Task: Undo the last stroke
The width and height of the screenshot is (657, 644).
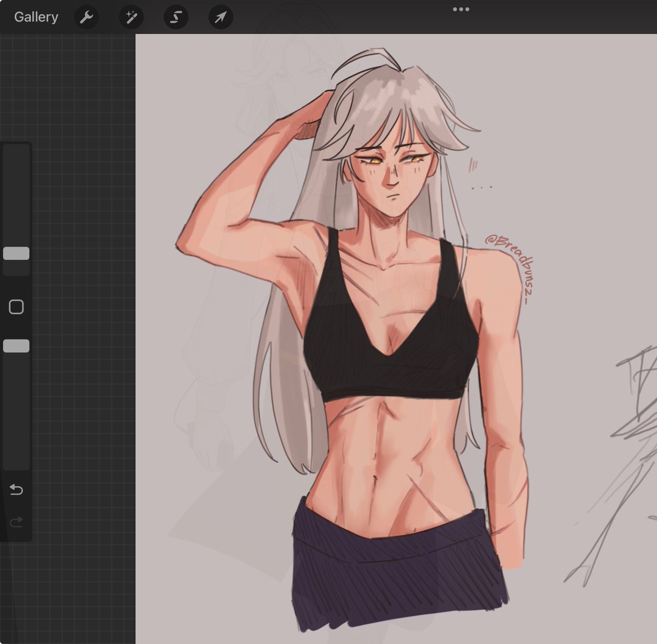Action: click(x=16, y=489)
